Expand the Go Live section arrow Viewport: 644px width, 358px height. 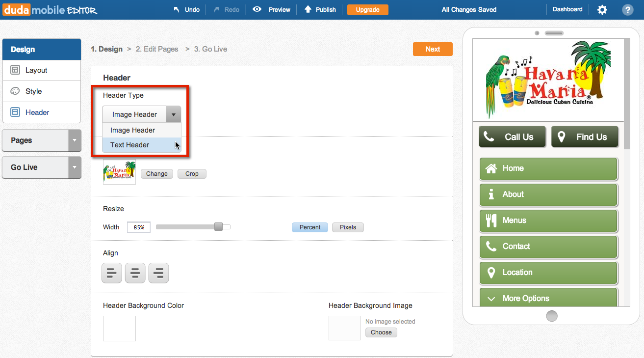(x=75, y=167)
